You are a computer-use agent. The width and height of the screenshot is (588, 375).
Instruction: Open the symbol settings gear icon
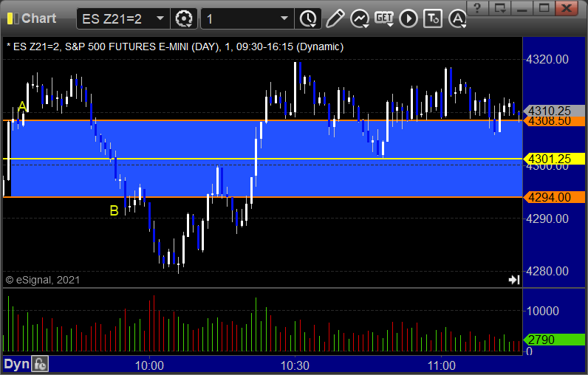point(184,18)
